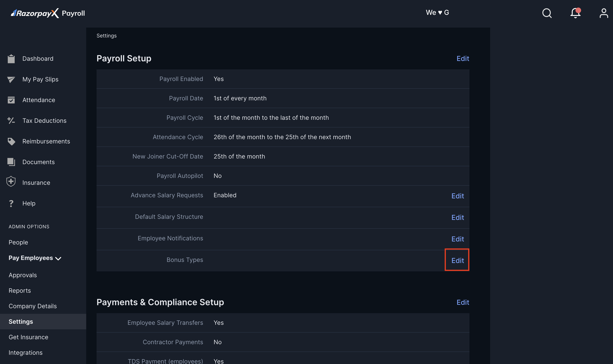Click the 'Payroll Enabled' label

pyautogui.click(x=181, y=79)
